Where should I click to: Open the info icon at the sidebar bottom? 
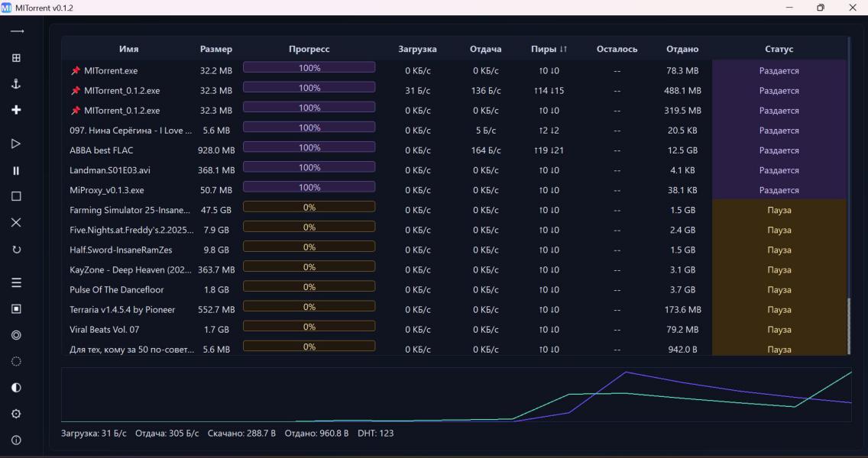[x=16, y=440]
